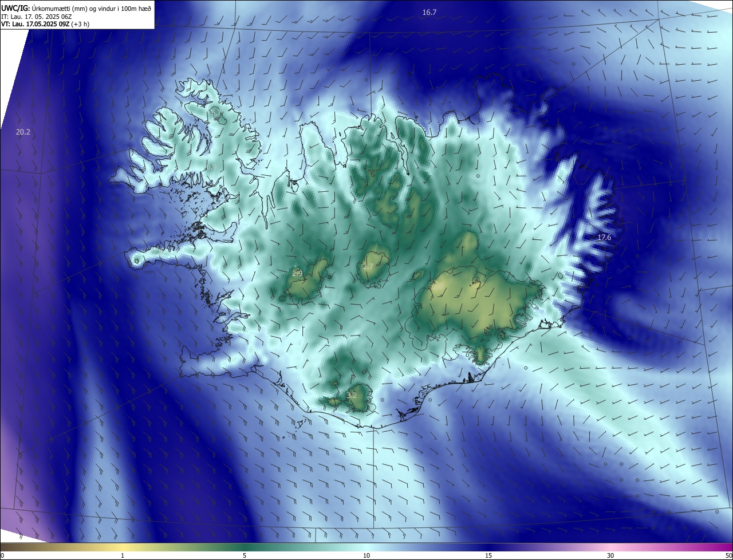Image resolution: width=733 pixels, height=560 pixels.
Task: Click the 6.9 value label on the map
Action: coord(211,167)
